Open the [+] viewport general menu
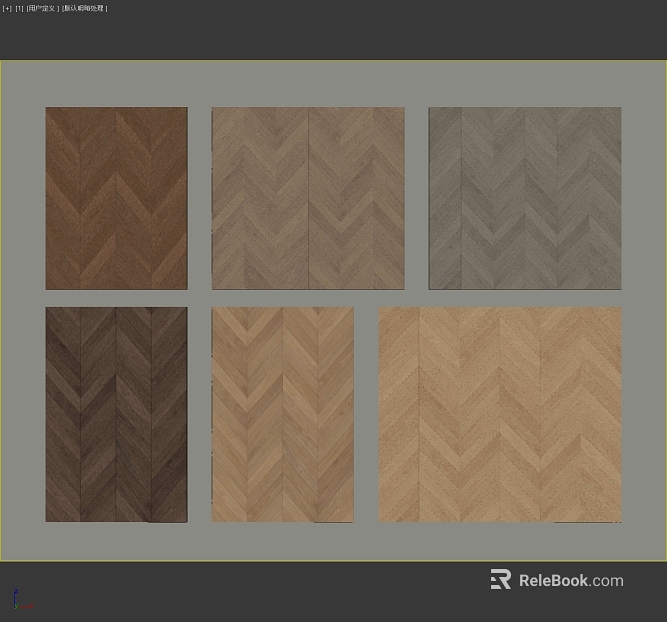 pos(7,9)
